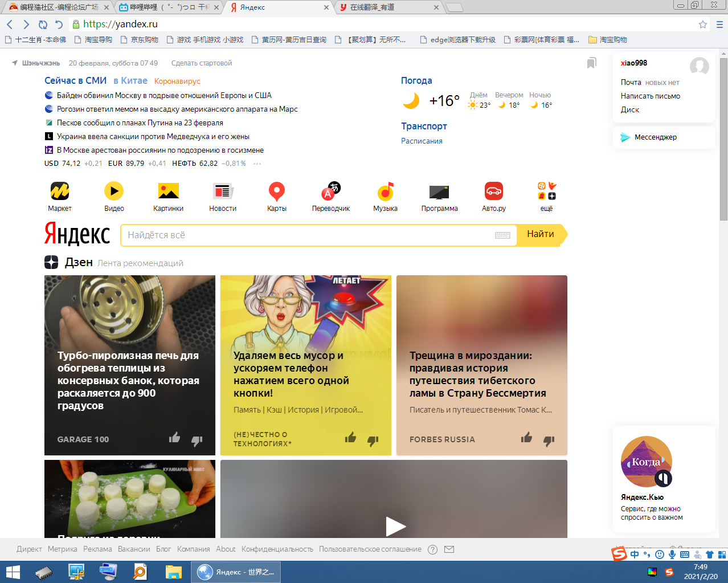Click the footer help question-mark icon
The width and height of the screenshot is (728, 583).
[432, 549]
